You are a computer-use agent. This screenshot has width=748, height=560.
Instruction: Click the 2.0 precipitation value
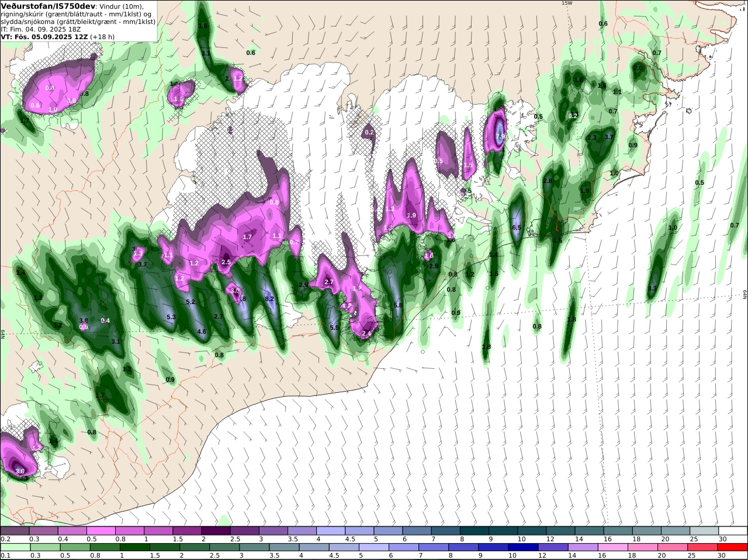pos(638,68)
